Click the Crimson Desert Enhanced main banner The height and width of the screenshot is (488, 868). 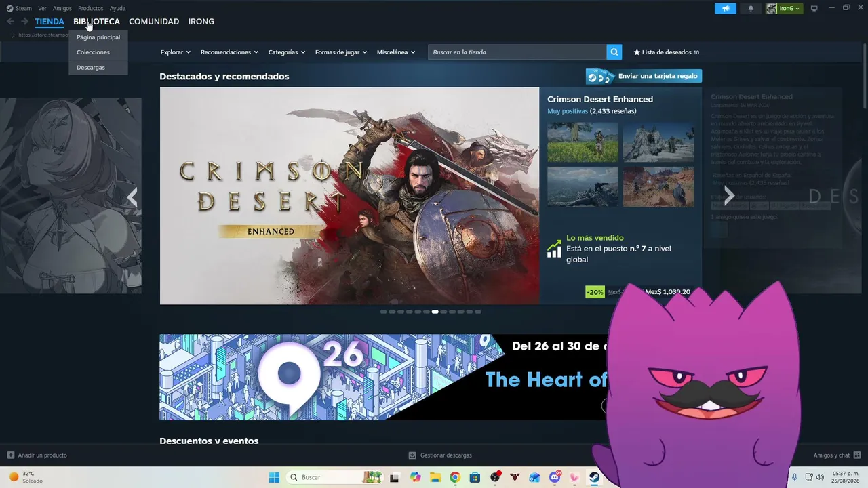click(349, 196)
